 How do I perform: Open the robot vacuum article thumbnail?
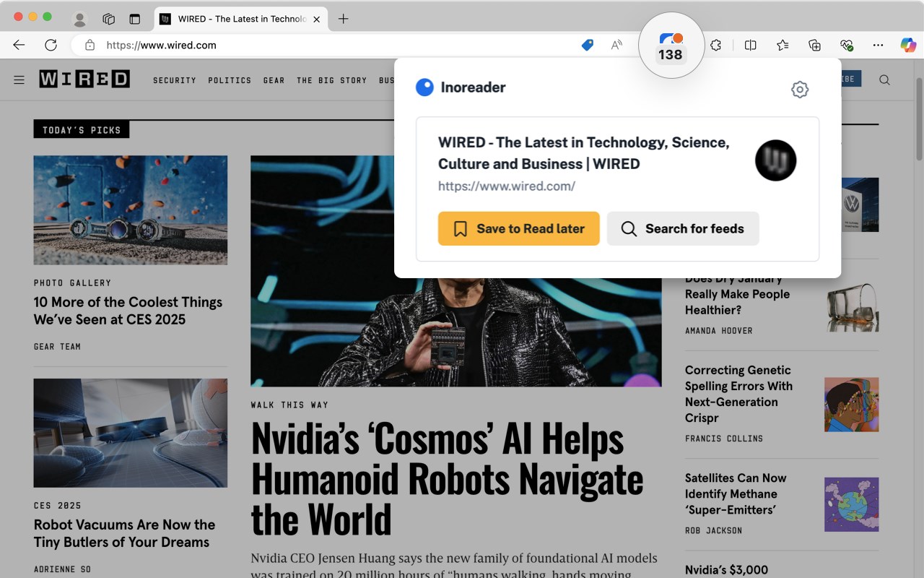pyautogui.click(x=130, y=433)
